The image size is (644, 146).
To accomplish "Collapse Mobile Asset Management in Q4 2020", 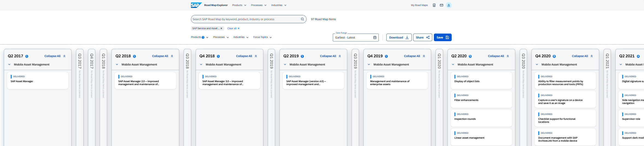I will 537,65.
